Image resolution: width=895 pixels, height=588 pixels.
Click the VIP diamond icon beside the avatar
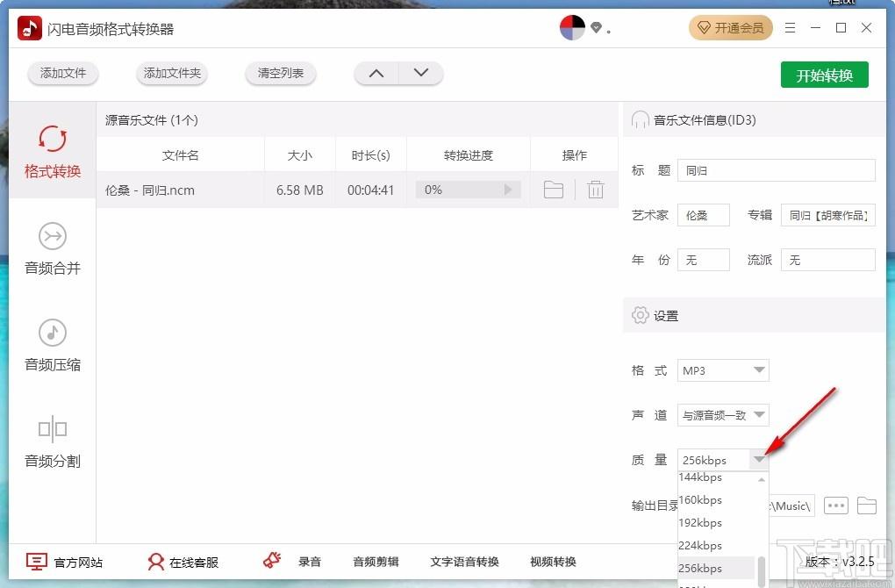pyautogui.click(x=596, y=27)
